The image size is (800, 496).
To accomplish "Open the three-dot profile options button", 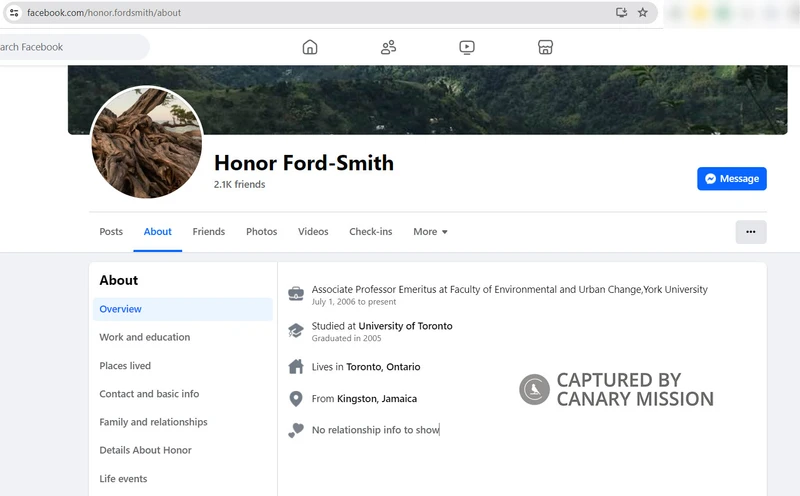I will coord(751,232).
